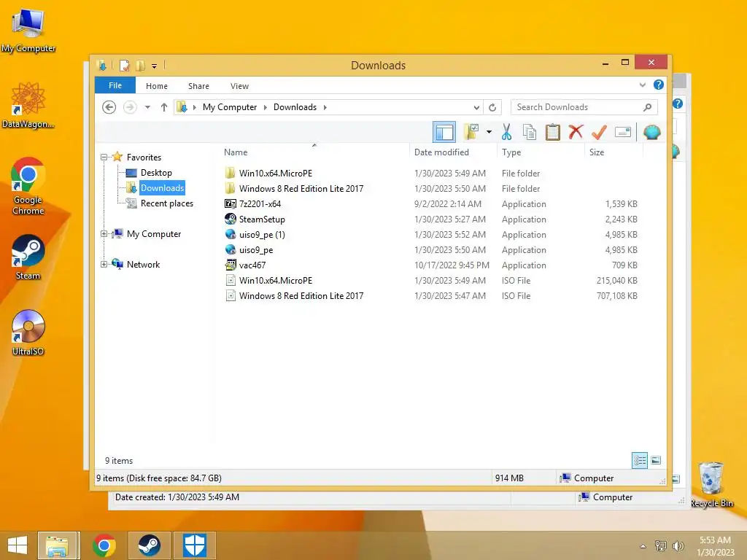747x560 pixels.
Task: Click the folder options icon with checkbox
Action: (471, 132)
